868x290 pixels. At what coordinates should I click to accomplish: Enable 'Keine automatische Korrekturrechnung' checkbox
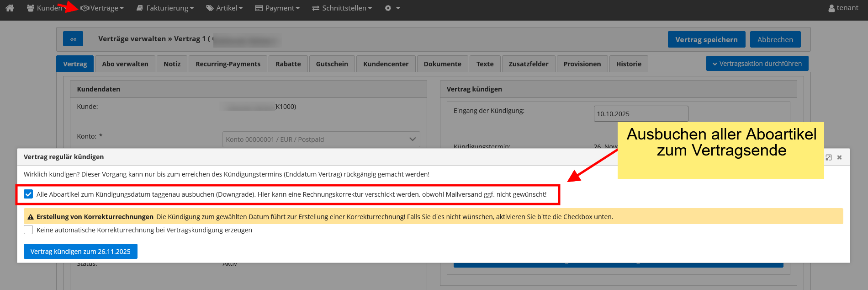(x=28, y=230)
